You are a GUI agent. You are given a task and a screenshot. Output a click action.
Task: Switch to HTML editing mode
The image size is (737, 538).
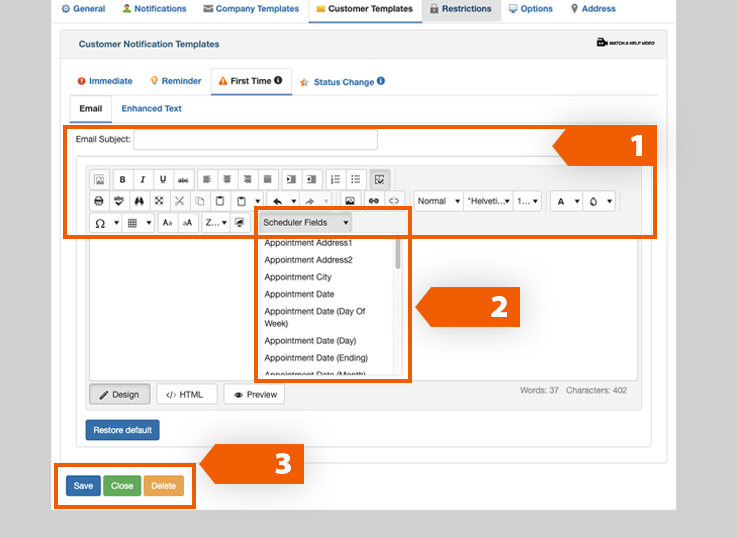pyautogui.click(x=185, y=395)
